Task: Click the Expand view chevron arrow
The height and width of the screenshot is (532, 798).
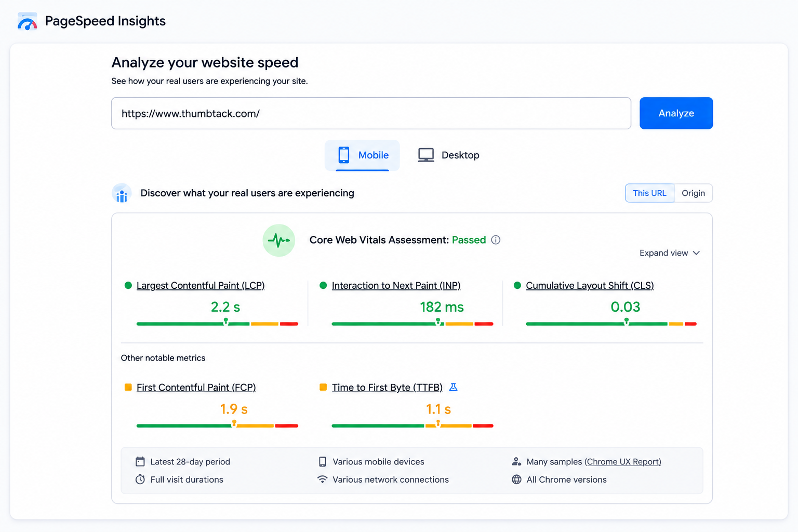Action: (x=697, y=253)
